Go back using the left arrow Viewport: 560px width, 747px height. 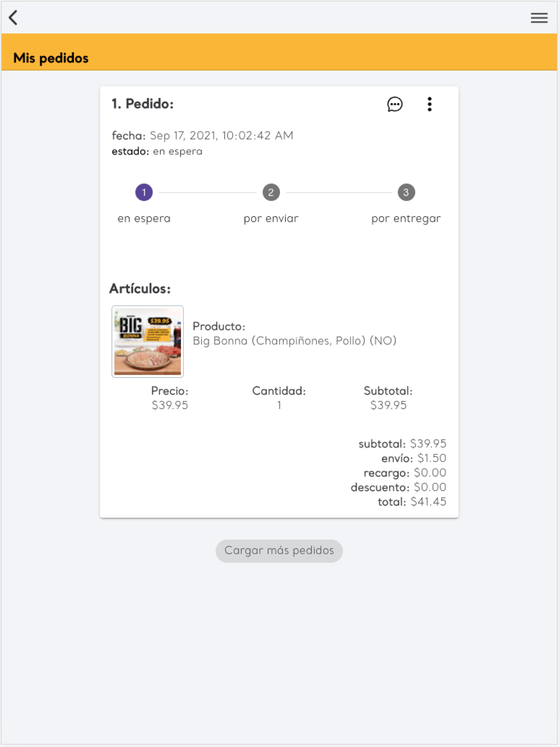tap(13, 18)
